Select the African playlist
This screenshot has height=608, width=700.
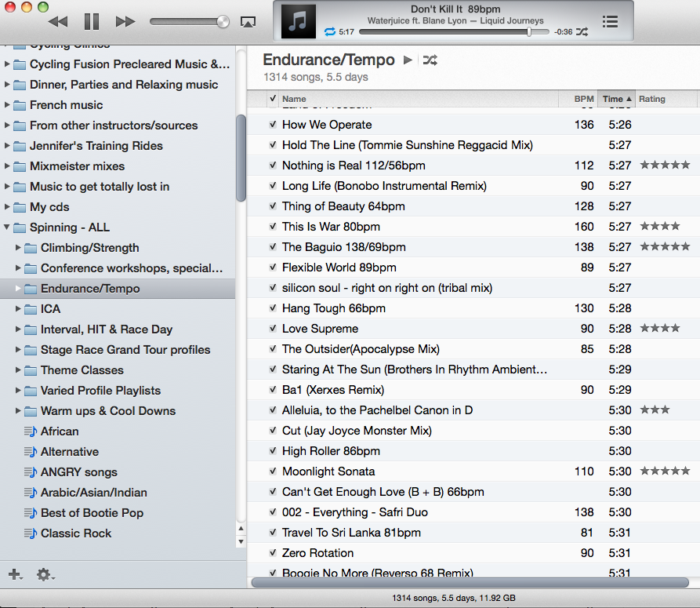click(x=60, y=431)
